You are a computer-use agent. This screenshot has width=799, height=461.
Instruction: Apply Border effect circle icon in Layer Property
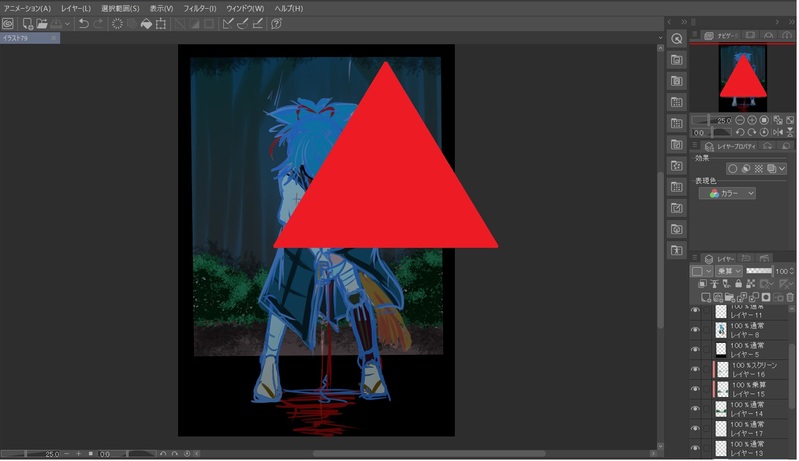(x=733, y=169)
